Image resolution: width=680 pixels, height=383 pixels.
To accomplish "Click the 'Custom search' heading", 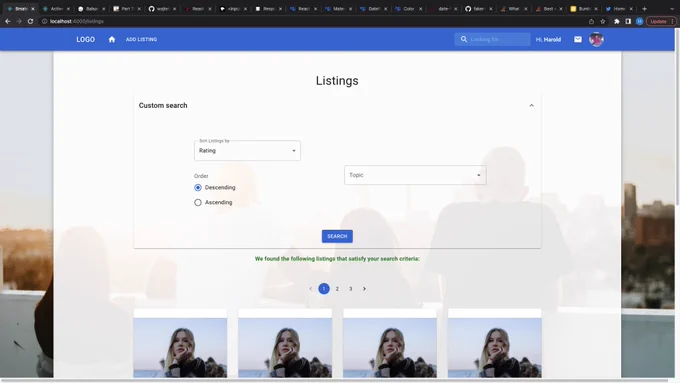I will point(163,105).
